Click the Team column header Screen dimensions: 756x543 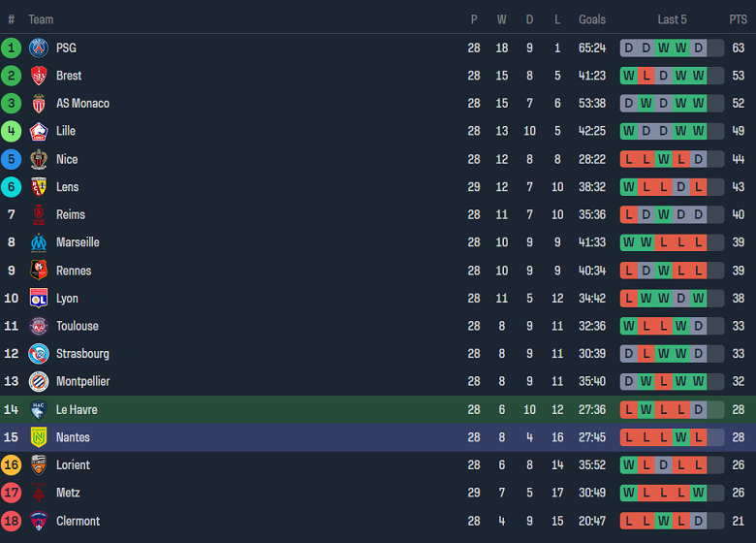[41, 19]
